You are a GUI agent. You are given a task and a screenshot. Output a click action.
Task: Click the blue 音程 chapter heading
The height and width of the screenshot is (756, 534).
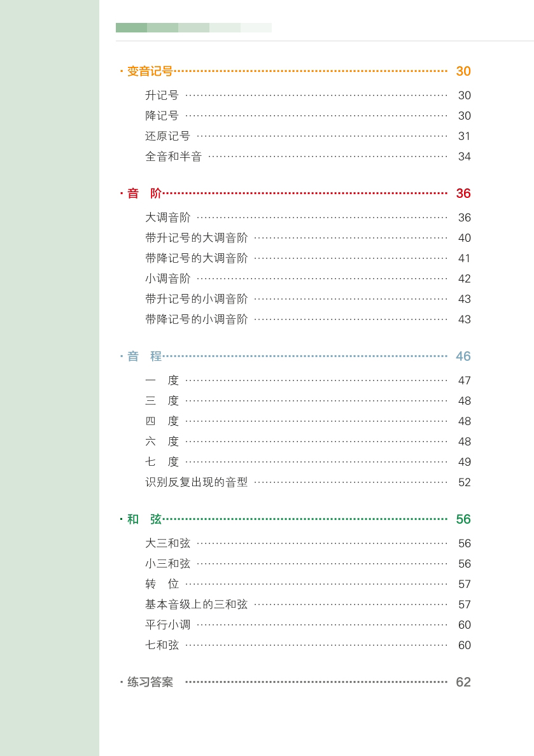(144, 356)
